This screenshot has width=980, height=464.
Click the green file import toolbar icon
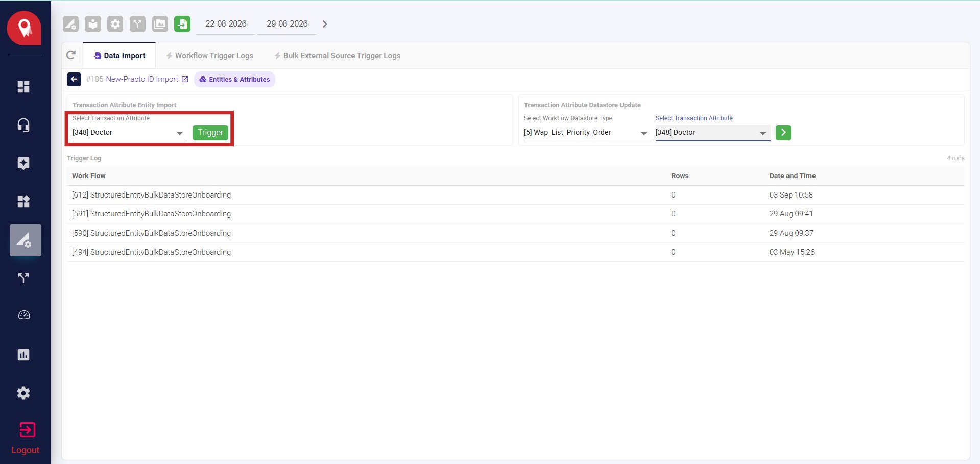click(x=182, y=24)
